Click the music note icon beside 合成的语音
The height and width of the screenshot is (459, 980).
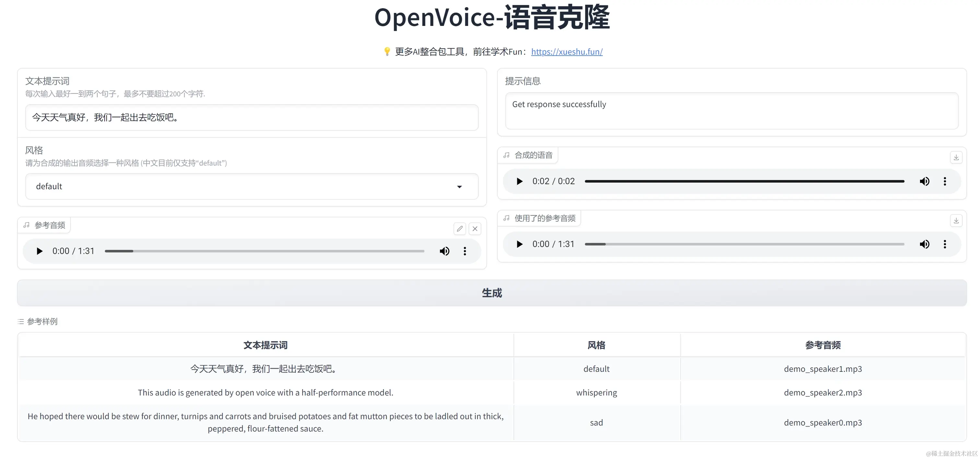pos(506,155)
